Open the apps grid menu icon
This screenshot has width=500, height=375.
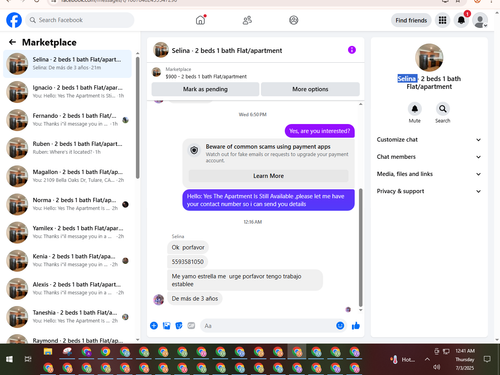(x=442, y=20)
